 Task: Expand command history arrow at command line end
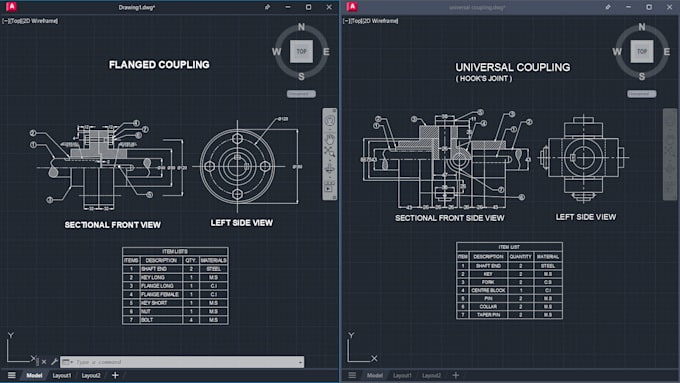point(301,362)
